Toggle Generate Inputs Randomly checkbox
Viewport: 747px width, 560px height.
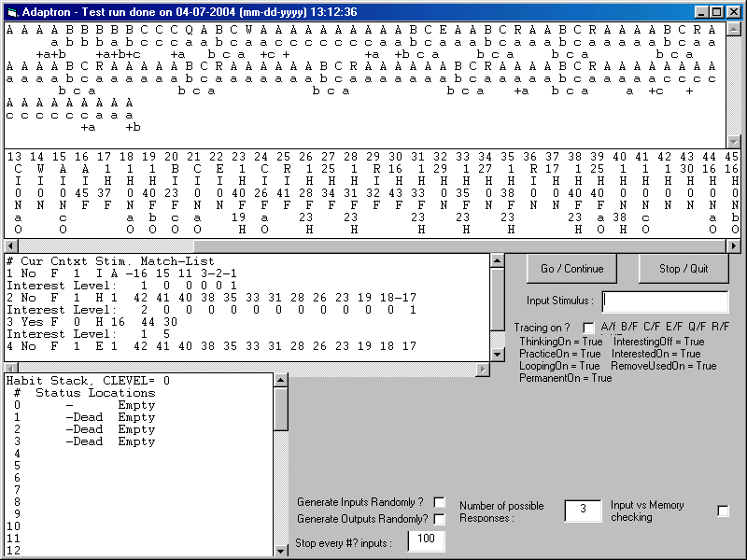point(439,502)
